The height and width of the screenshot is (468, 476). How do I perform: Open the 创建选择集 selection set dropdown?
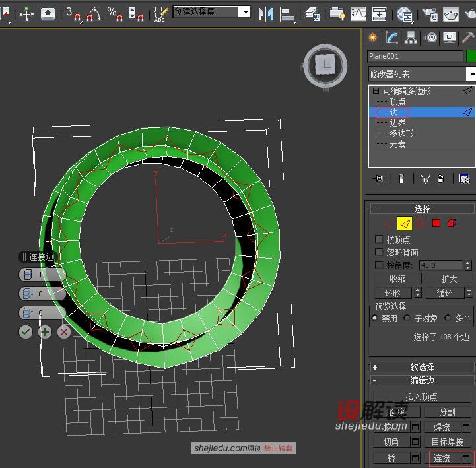211,12
